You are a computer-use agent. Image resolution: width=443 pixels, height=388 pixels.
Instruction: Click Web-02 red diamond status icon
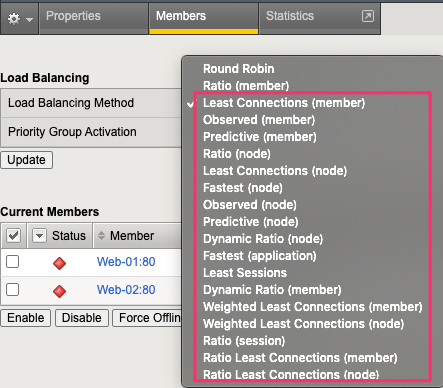click(x=59, y=291)
